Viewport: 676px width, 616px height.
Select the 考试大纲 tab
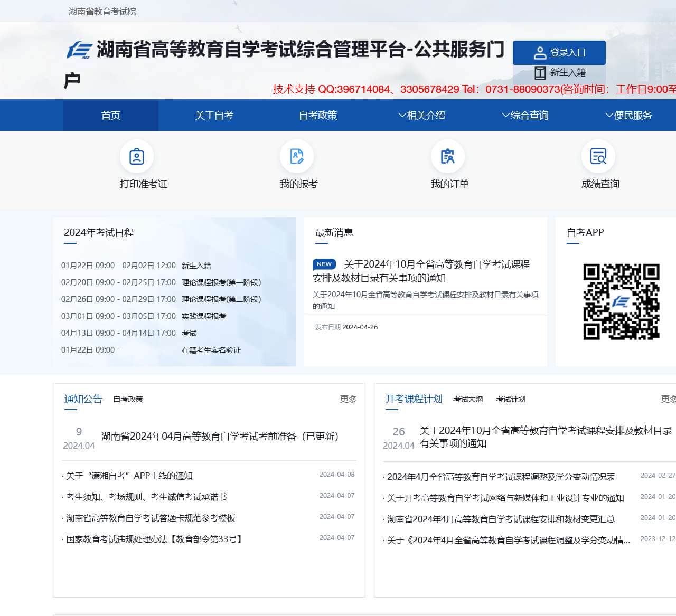pyautogui.click(x=469, y=400)
